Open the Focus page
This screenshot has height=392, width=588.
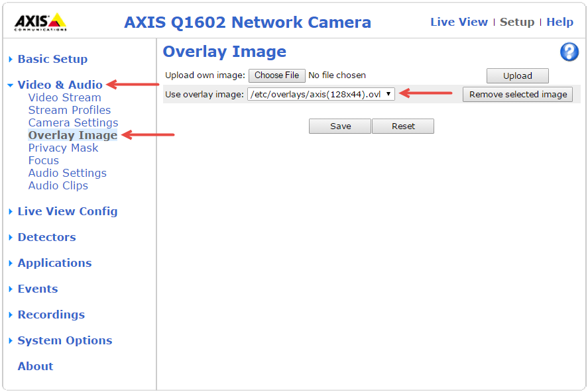[44, 161]
